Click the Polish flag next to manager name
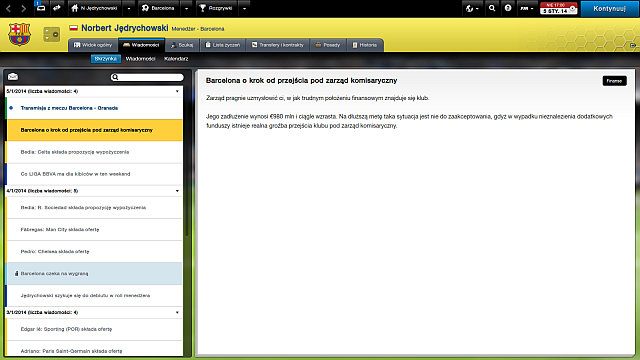This screenshot has height=360, width=640. (73, 28)
